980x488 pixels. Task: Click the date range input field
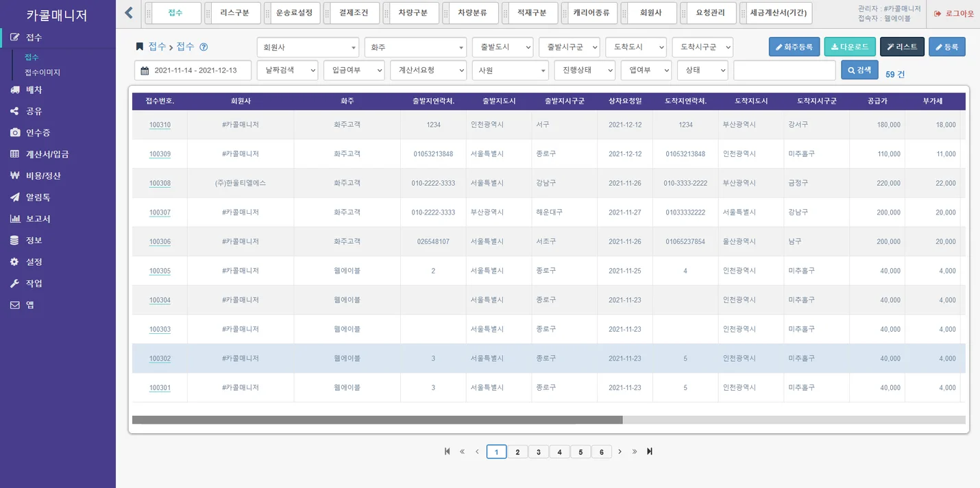pos(193,71)
